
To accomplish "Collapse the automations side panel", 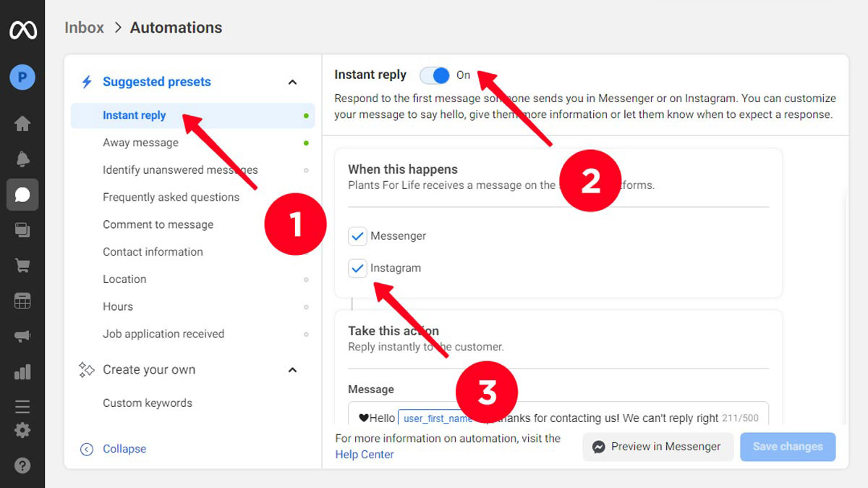I will 114,449.
